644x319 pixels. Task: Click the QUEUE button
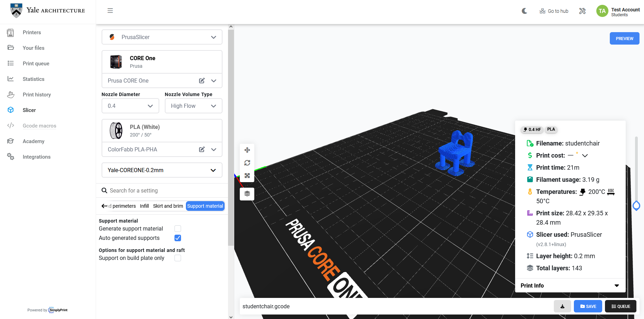click(621, 306)
